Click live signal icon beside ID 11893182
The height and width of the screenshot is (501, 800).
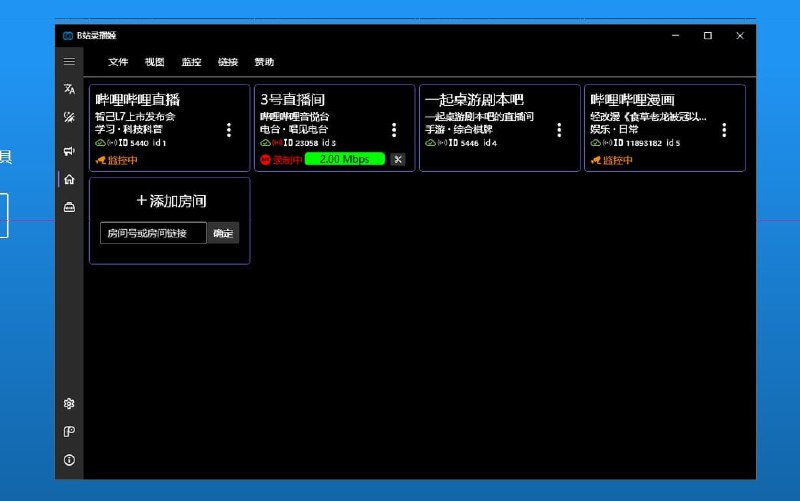(607, 143)
